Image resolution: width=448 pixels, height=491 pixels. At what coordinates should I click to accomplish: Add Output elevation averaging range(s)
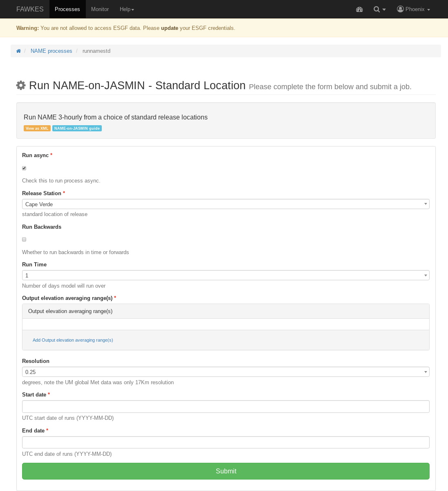point(73,340)
